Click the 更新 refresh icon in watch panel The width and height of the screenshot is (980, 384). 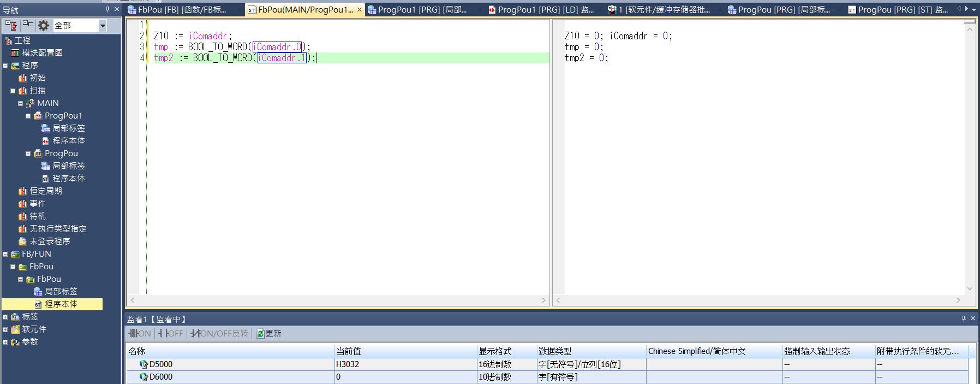[x=261, y=333]
